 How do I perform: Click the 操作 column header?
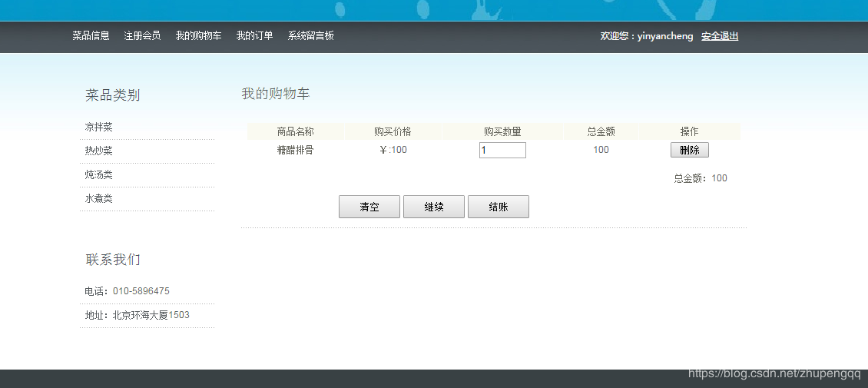(690, 131)
